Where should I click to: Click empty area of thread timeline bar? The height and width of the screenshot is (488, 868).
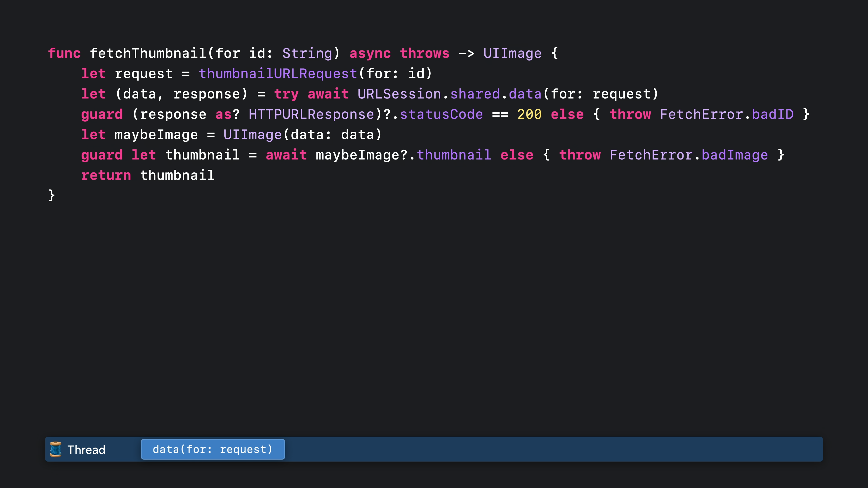[x=539, y=449]
